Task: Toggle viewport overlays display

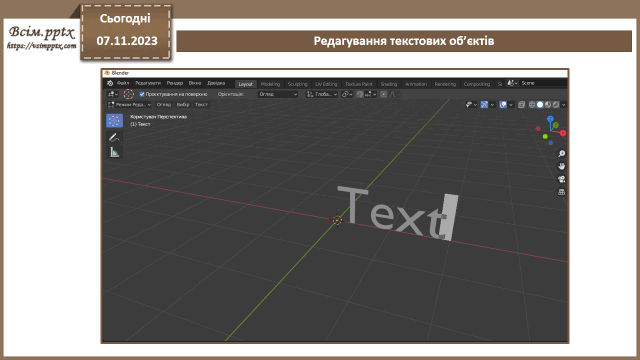Action: [503, 105]
